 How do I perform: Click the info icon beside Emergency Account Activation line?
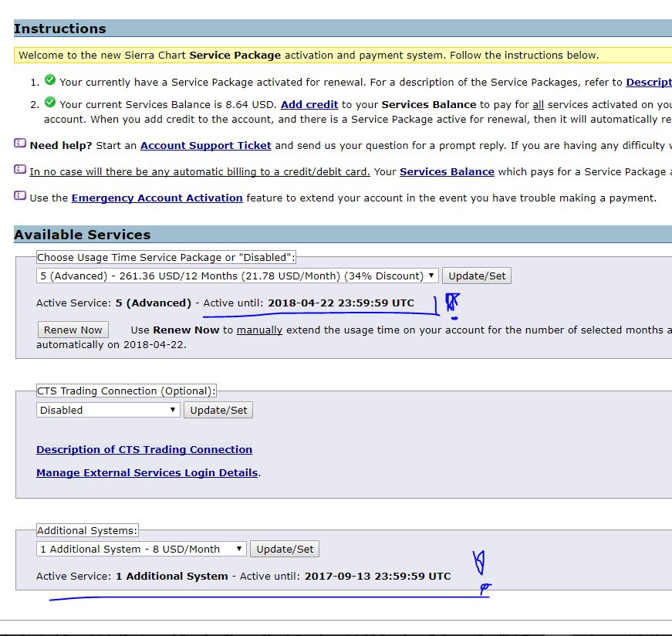(x=20, y=195)
